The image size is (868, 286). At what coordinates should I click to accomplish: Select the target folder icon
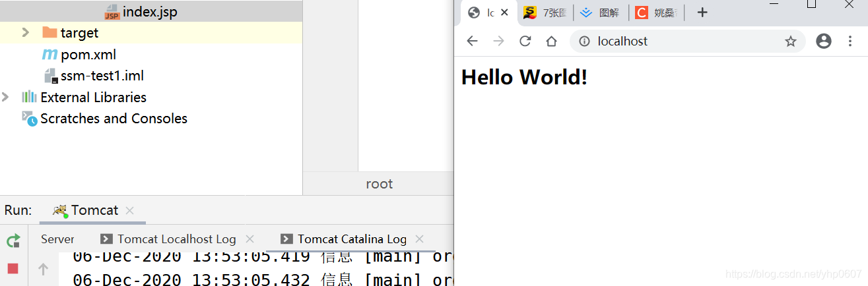coord(50,32)
